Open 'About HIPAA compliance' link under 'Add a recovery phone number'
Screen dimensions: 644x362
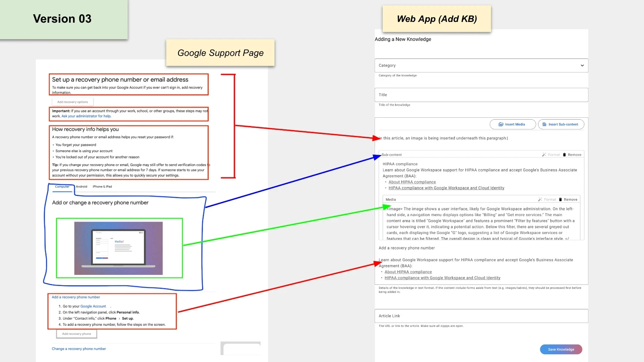coord(408,272)
